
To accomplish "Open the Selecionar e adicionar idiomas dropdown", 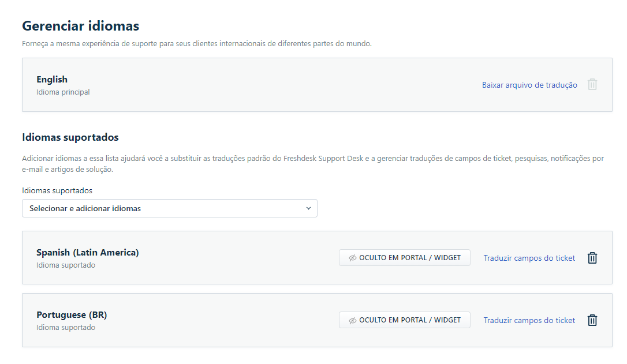I will pos(169,208).
